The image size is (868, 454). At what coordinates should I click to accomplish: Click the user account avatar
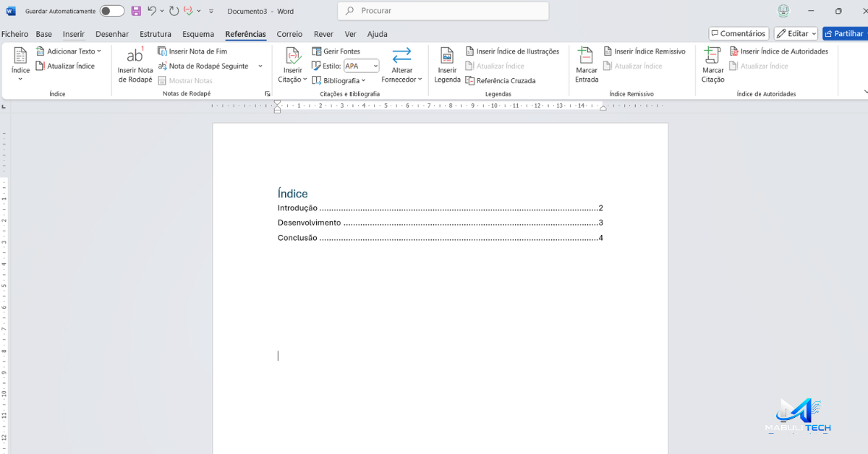[x=784, y=11]
